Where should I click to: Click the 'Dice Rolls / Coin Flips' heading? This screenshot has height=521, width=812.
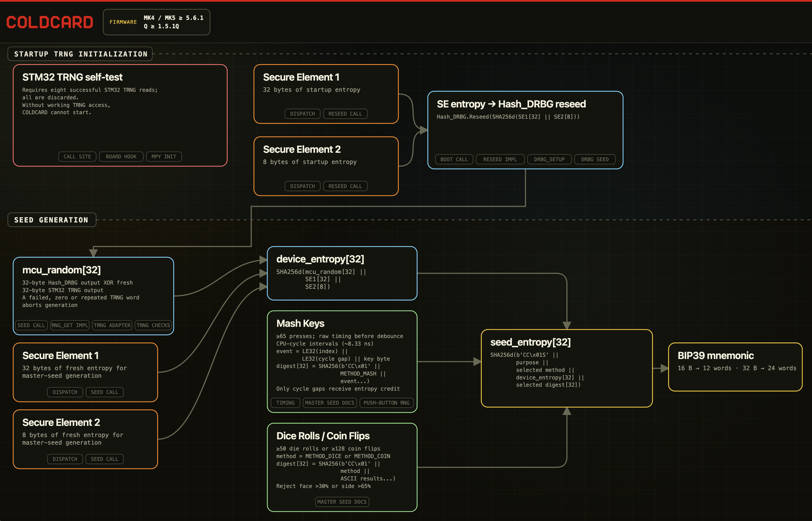323,436
